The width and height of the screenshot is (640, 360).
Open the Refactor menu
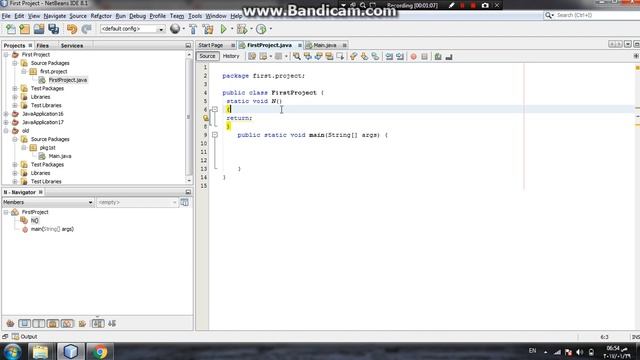click(101, 16)
